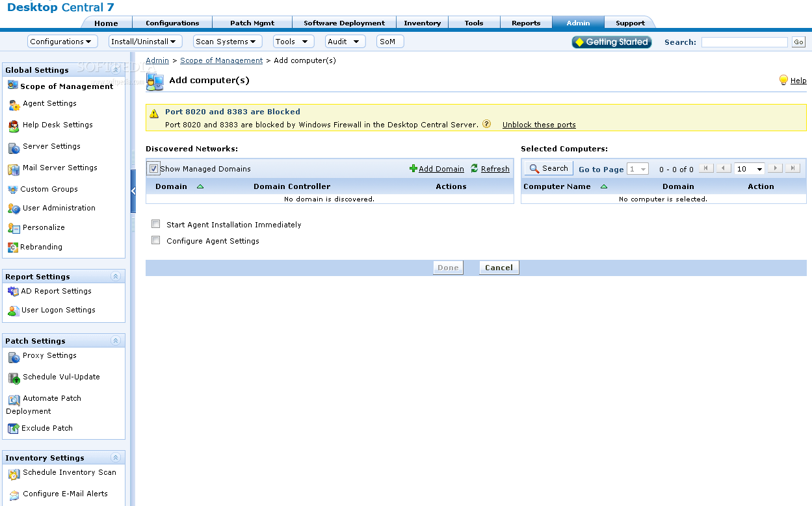Click the Server Settings icon
The width and height of the screenshot is (812, 506).
pyautogui.click(x=14, y=148)
